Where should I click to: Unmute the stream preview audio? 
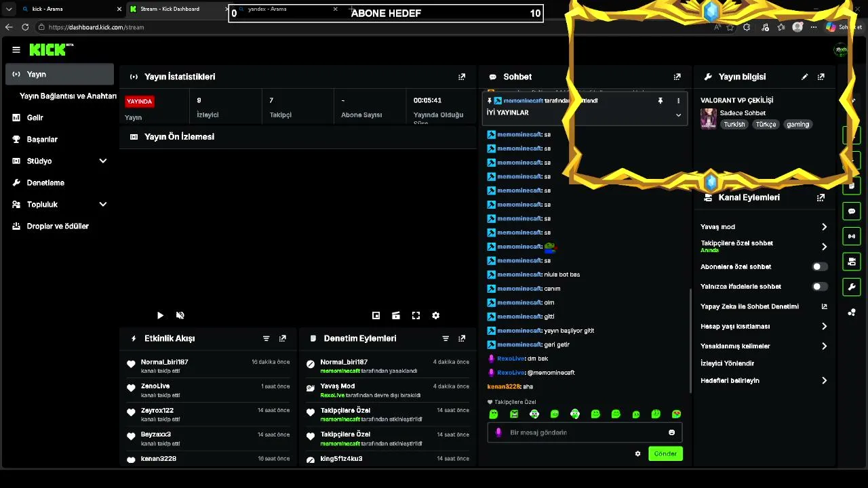click(180, 315)
